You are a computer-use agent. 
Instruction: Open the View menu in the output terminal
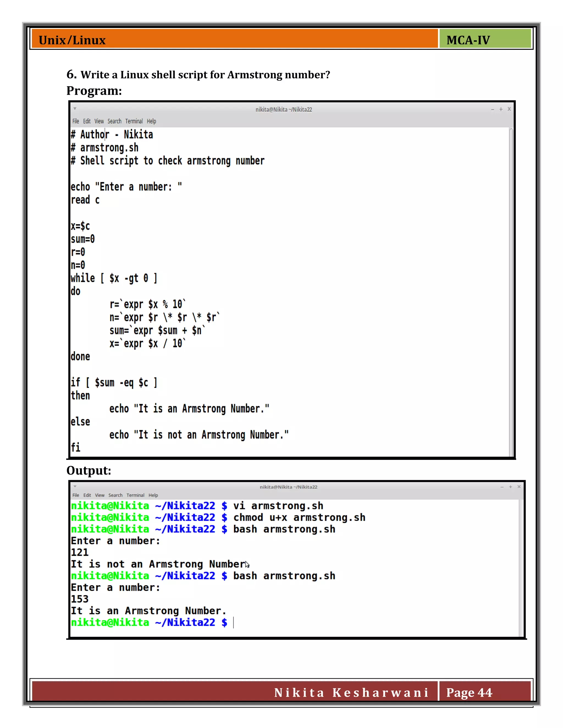[100, 495]
